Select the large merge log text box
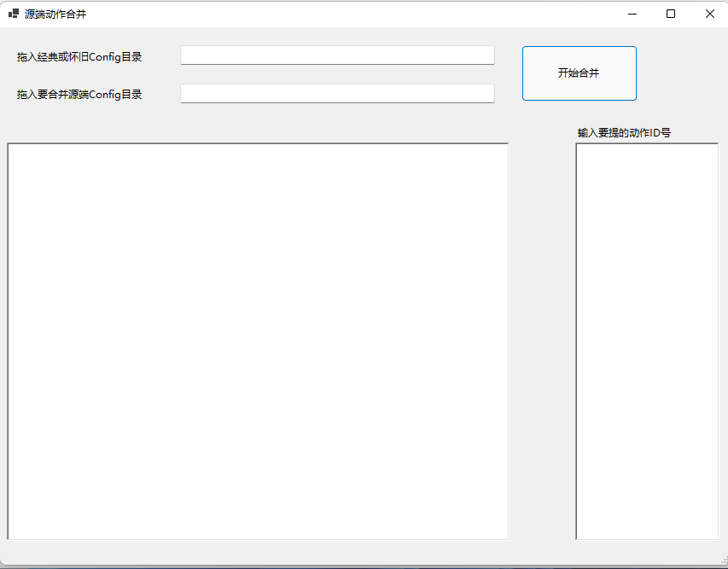The height and width of the screenshot is (569, 728). [258, 341]
